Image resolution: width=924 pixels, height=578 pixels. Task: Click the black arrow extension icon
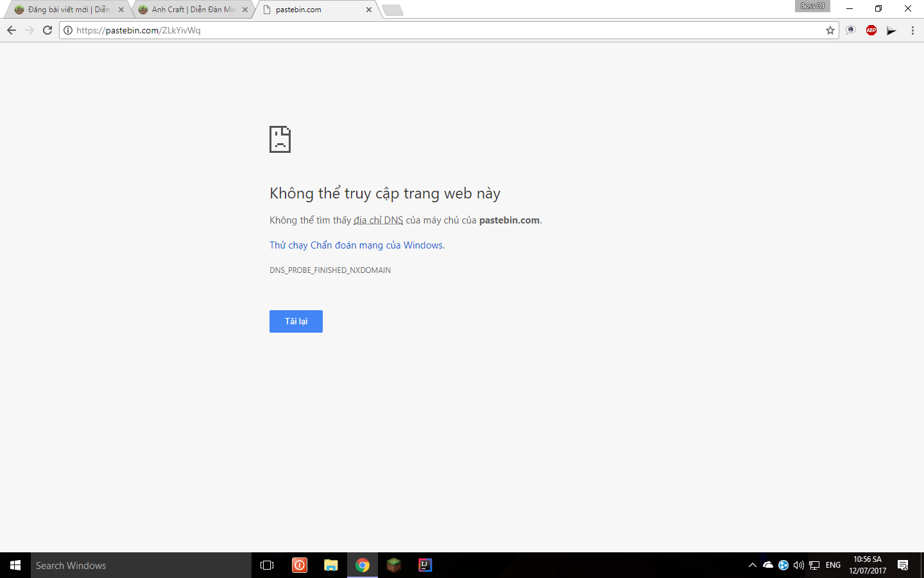pyautogui.click(x=892, y=30)
